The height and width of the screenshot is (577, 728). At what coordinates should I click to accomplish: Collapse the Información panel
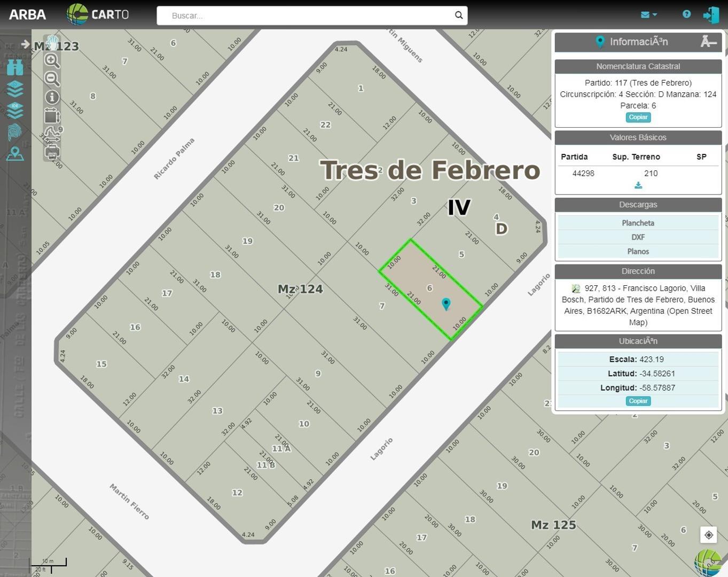click(x=708, y=42)
